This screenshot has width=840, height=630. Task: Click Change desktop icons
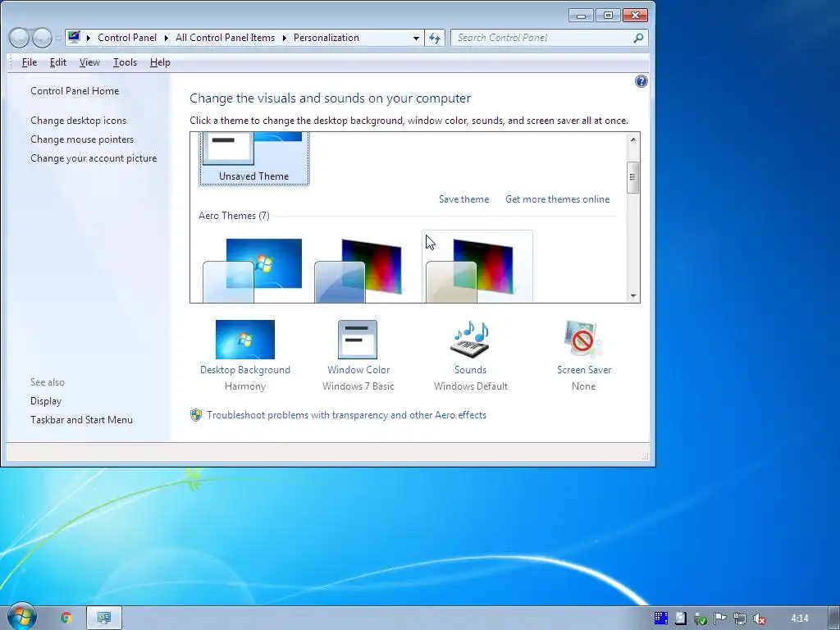(78, 121)
